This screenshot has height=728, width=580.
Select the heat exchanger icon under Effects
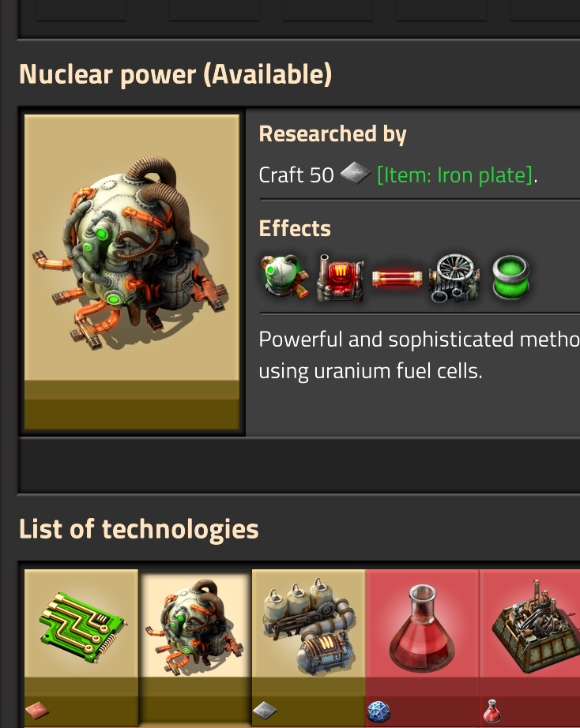click(x=341, y=278)
